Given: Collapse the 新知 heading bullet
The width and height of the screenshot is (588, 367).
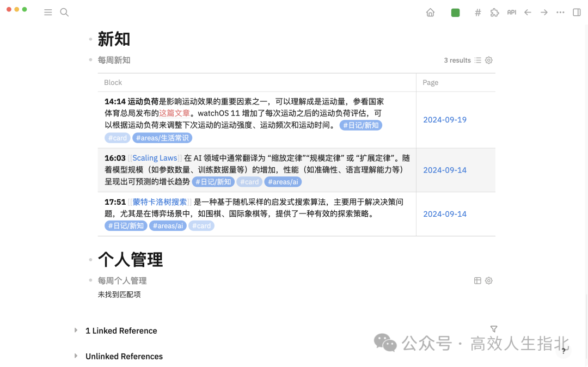Looking at the screenshot, I should coord(90,39).
